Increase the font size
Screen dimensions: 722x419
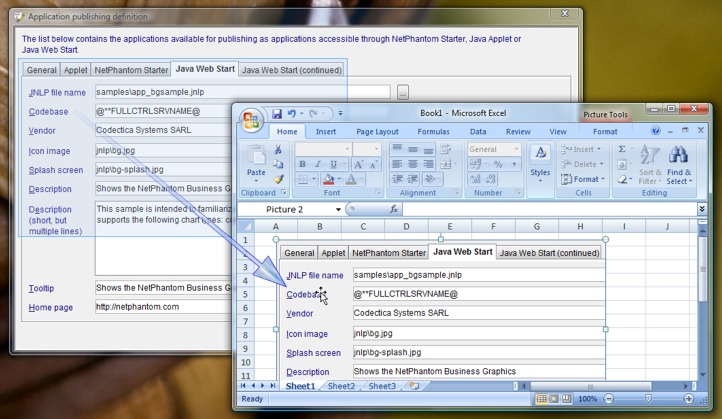(358, 164)
